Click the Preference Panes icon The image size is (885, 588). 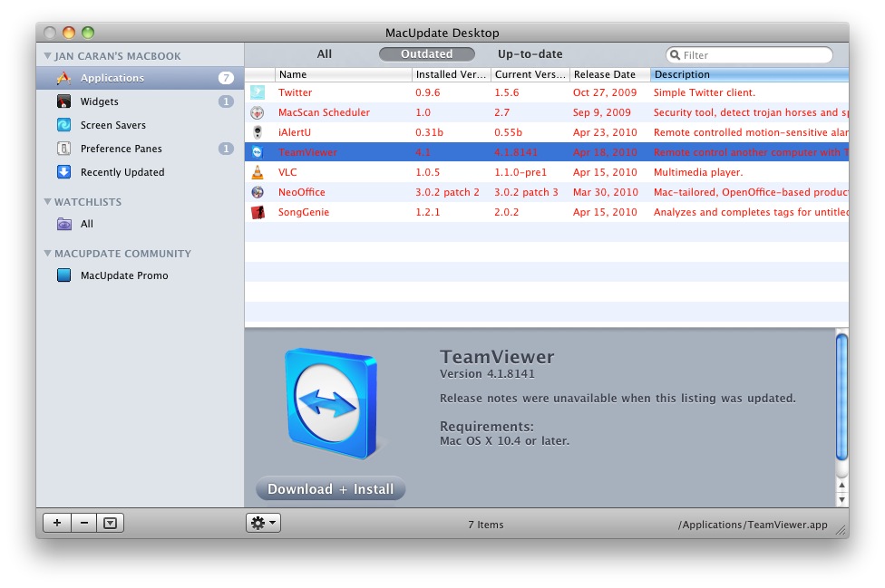(63, 149)
